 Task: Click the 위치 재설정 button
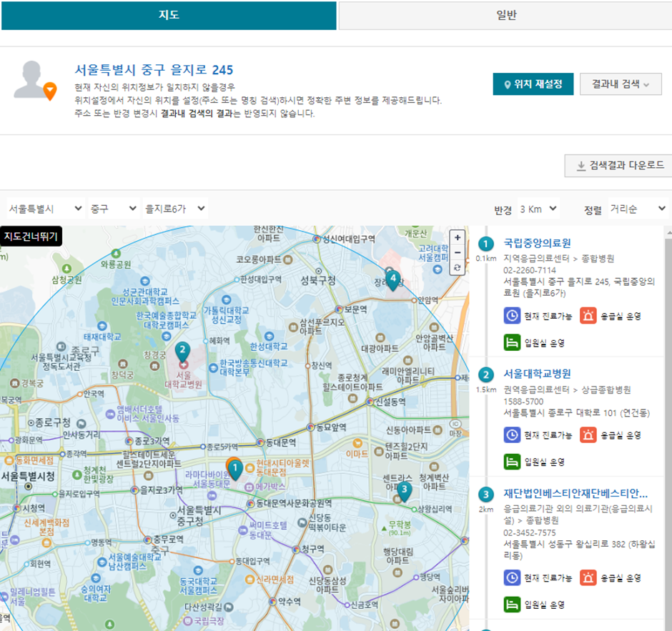click(533, 84)
